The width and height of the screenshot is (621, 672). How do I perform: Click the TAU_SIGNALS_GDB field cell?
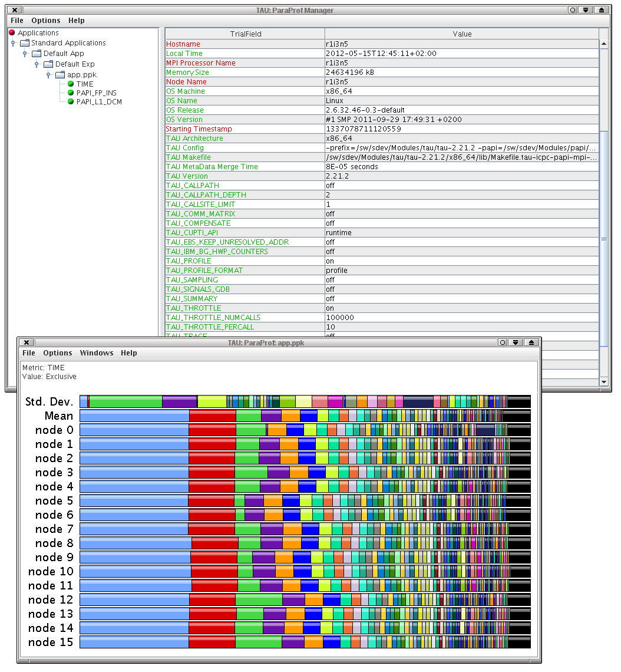point(245,289)
